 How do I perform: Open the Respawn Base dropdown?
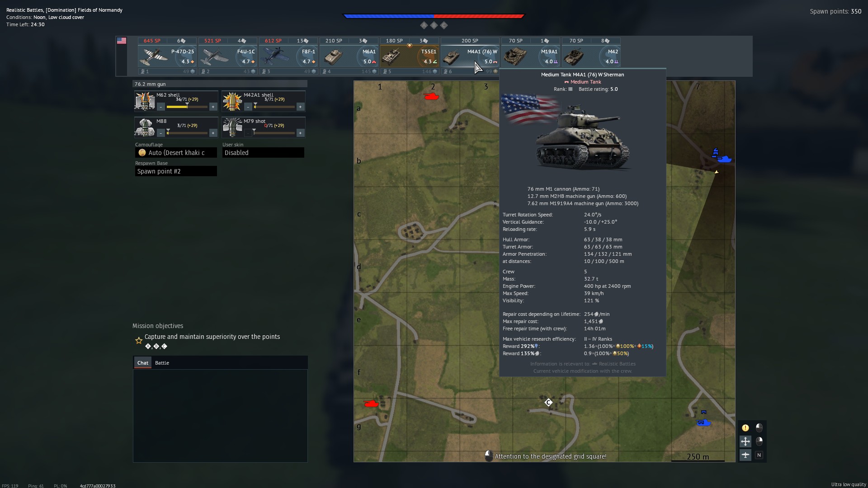coord(176,171)
